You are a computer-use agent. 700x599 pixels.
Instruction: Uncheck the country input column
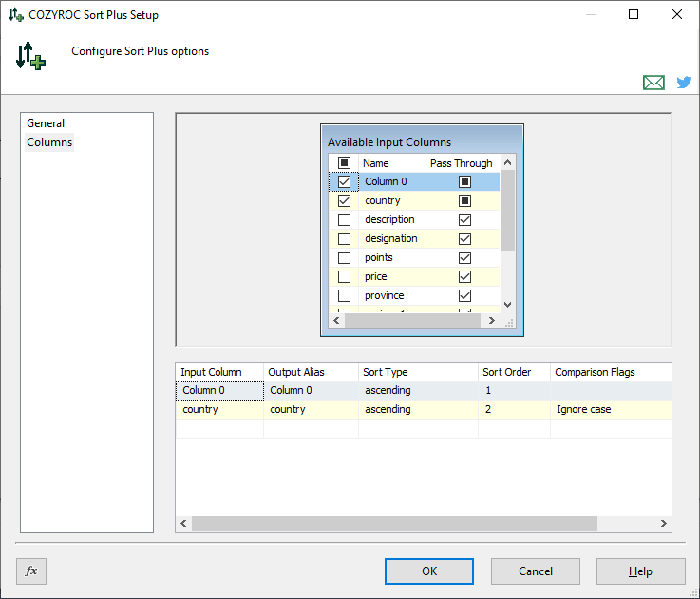click(x=344, y=201)
